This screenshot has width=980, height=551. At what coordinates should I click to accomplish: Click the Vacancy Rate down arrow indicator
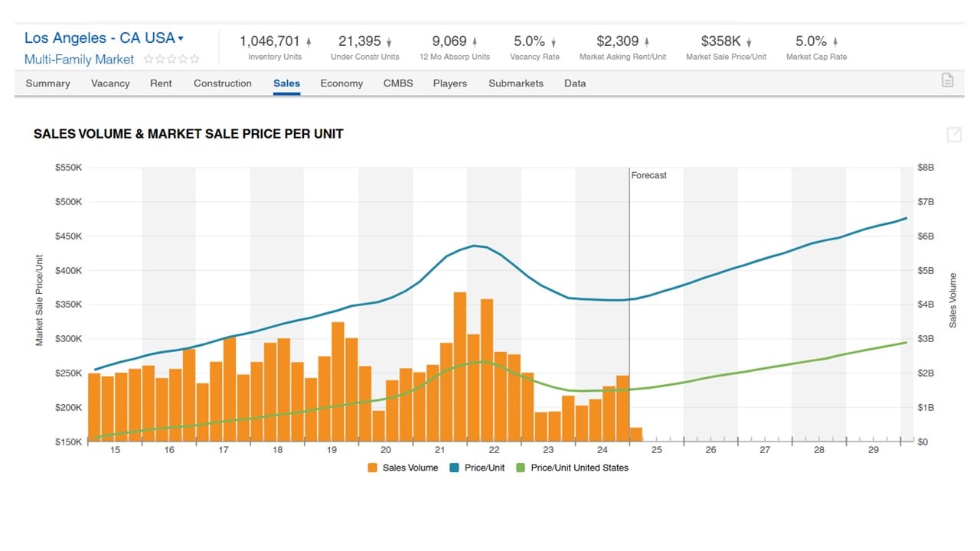pos(554,42)
